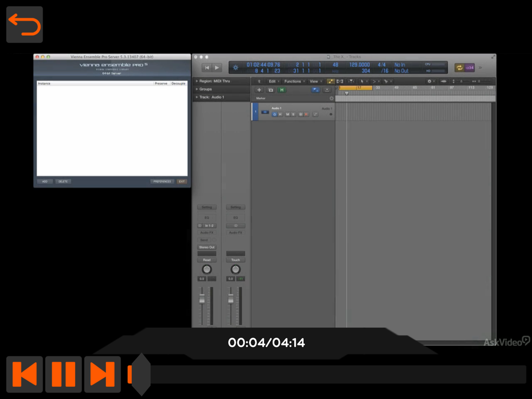This screenshot has width=532, height=399.
Task: Solo the Audio 1 track
Action: click(294, 114)
